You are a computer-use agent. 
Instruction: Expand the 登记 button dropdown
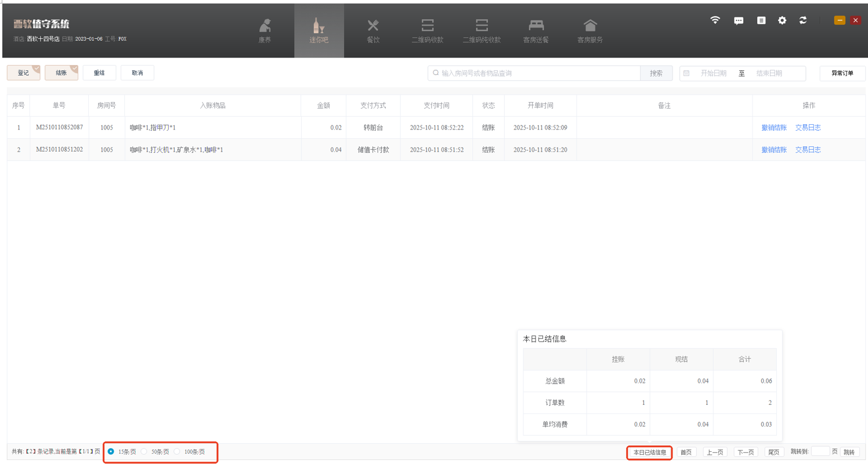(x=36, y=69)
